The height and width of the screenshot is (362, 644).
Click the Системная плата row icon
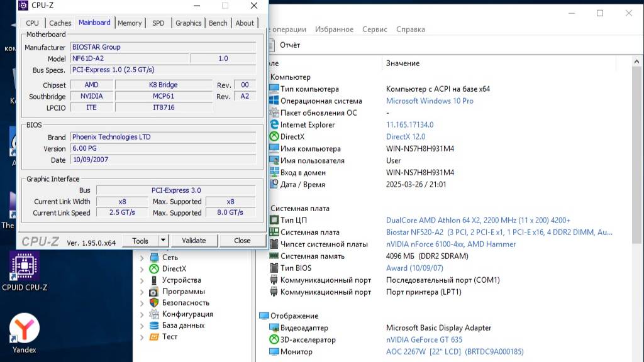point(274,232)
